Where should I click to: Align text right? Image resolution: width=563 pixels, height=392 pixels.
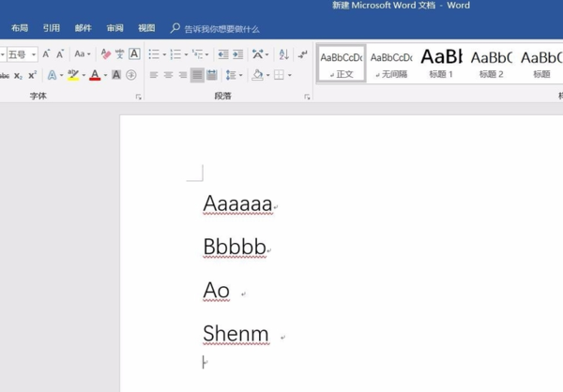pos(183,75)
